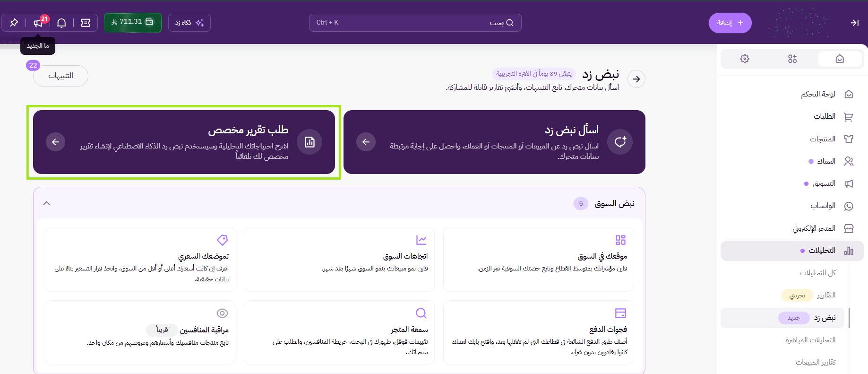Select the settings gear tab in sidebar
Image resolution: width=868 pixels, height=374 pixels.
745,59
